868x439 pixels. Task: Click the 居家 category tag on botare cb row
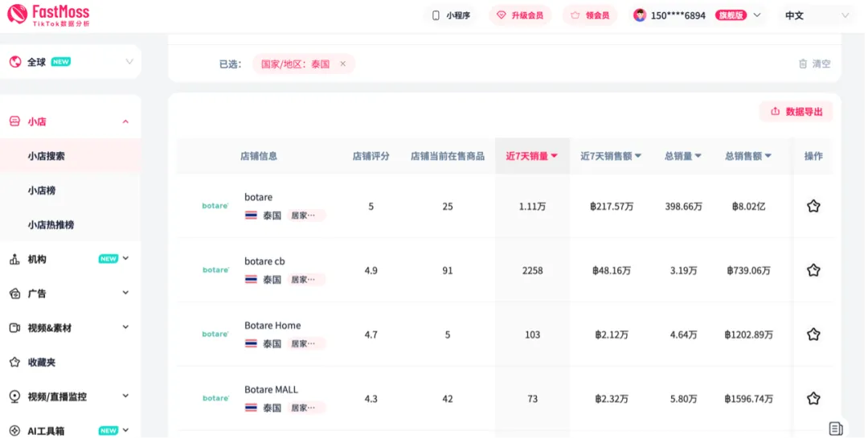(x=306, y=280)
